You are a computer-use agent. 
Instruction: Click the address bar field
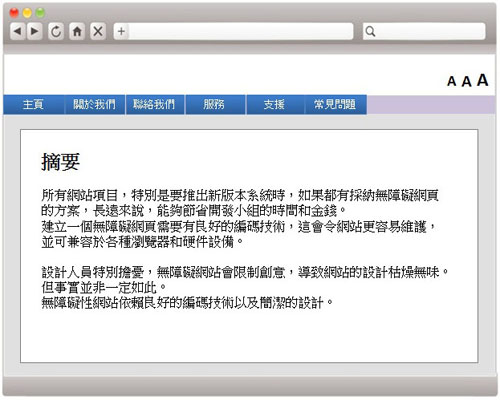(233, 31)
